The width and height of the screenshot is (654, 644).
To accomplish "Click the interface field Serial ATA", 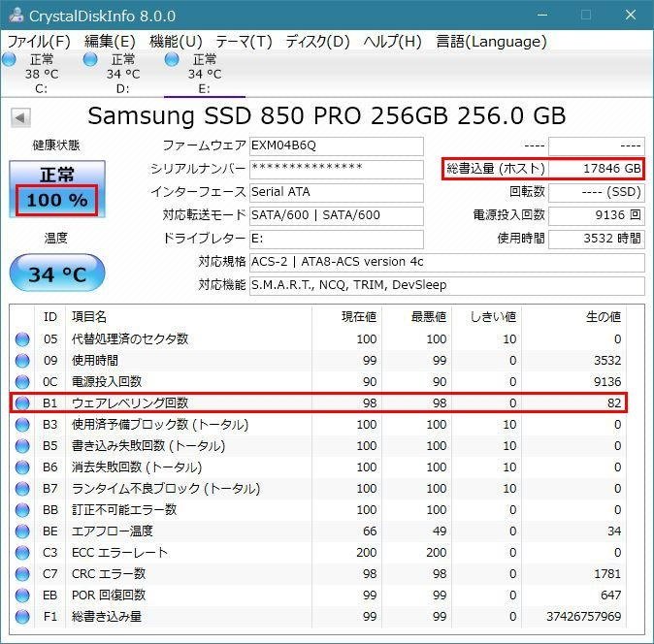I will tap(337, 193).
